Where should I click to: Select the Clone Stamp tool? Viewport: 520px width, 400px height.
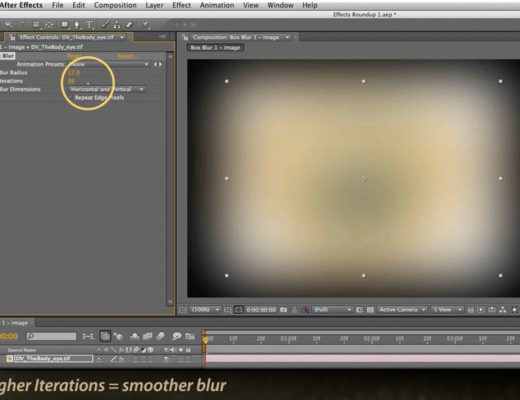coord(117,25)
